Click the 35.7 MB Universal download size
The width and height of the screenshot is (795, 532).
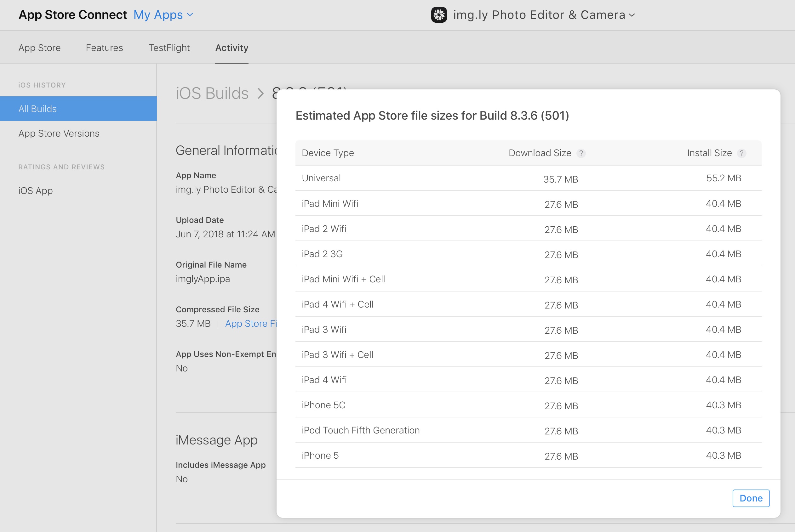point(560,179)
